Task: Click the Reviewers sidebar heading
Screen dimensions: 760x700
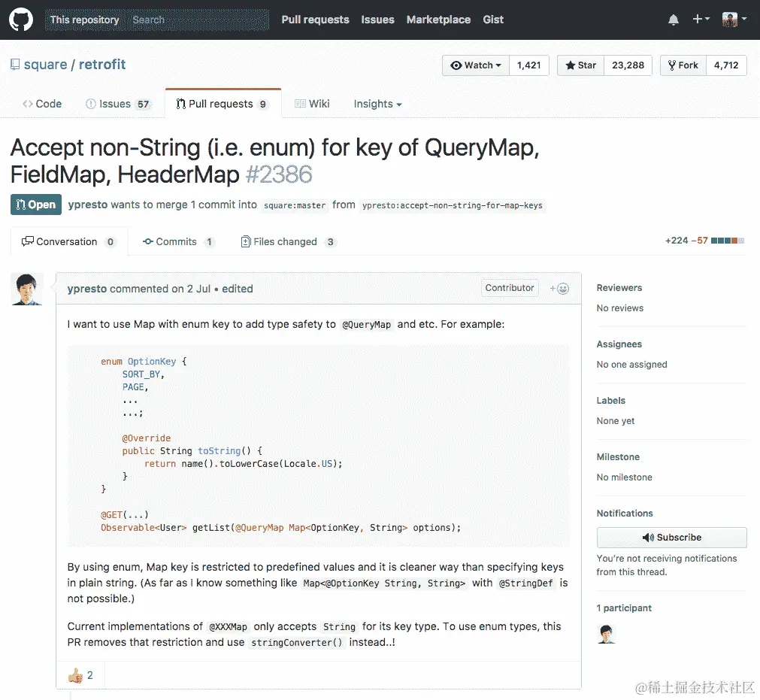Action: click(619, 288)
